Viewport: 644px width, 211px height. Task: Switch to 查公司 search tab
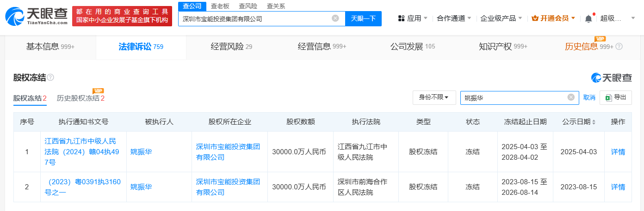(x=192, y=6)
